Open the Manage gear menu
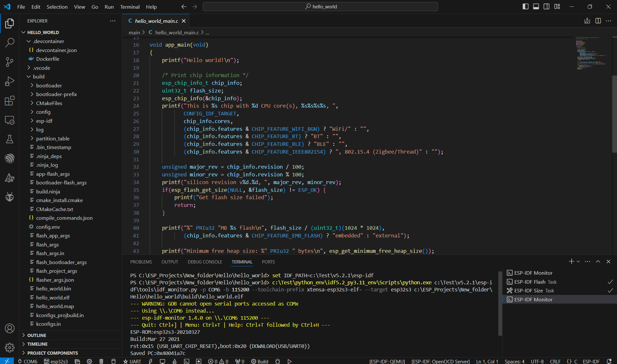Screen dimensions: 617x364 10,347
